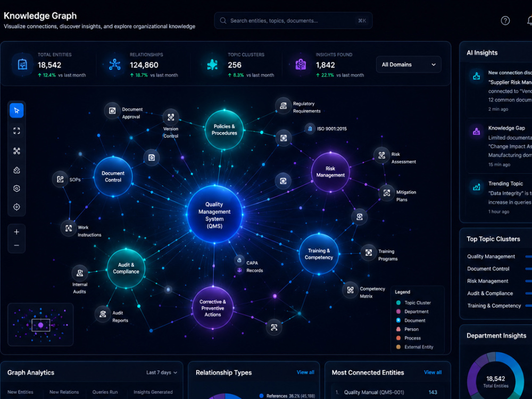Select Corrective & Preventive Actions cluster node

[213, 308]
